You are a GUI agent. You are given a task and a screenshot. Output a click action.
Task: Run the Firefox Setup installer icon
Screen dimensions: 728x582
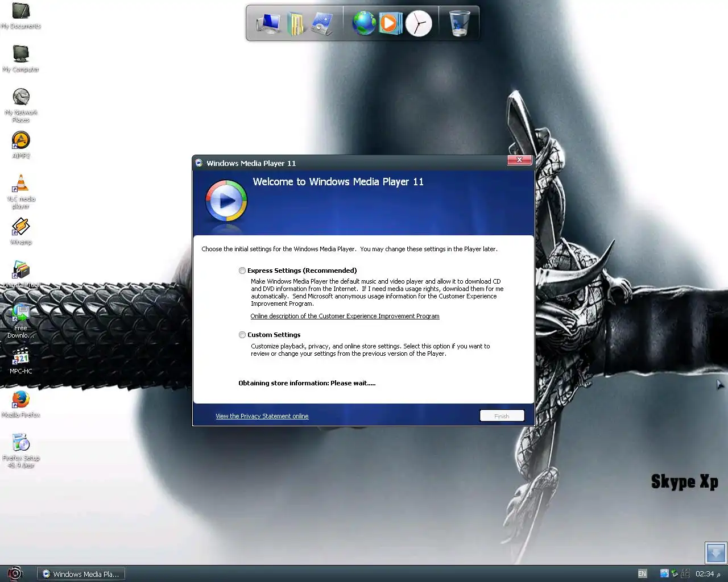click(x=21, y=451)
